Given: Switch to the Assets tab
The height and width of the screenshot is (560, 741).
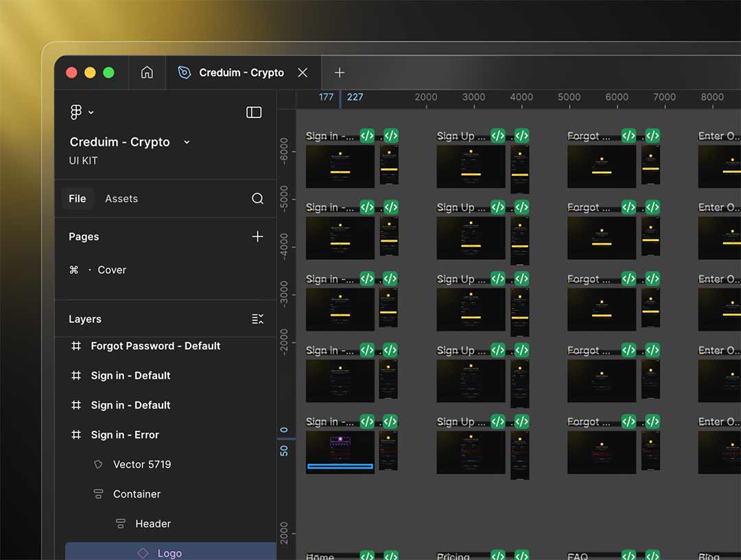Looking at the screenshot, I should (121, 199).
